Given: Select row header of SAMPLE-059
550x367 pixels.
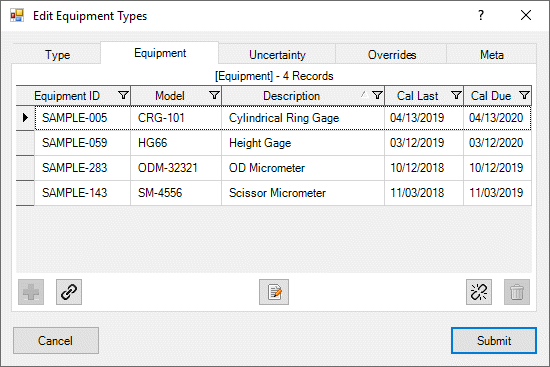Looking at the screenshot, I should (25, 143).
